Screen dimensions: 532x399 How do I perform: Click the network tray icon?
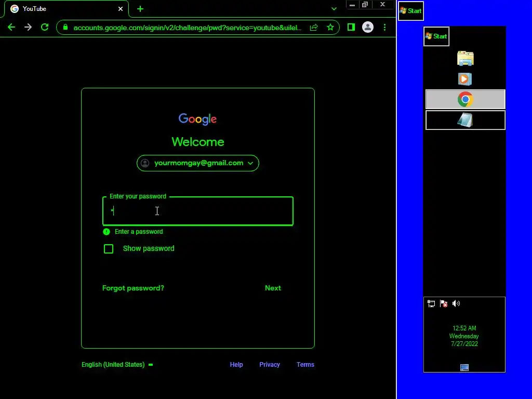431,303
